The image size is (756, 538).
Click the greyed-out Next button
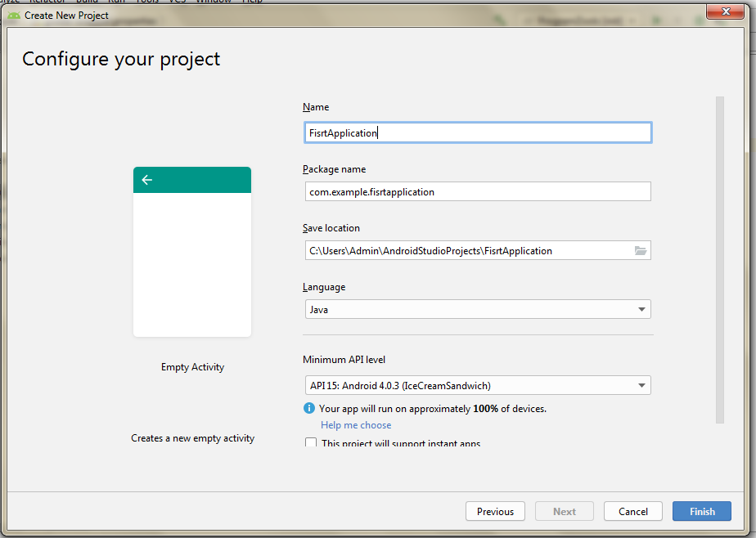coord(565,512)
